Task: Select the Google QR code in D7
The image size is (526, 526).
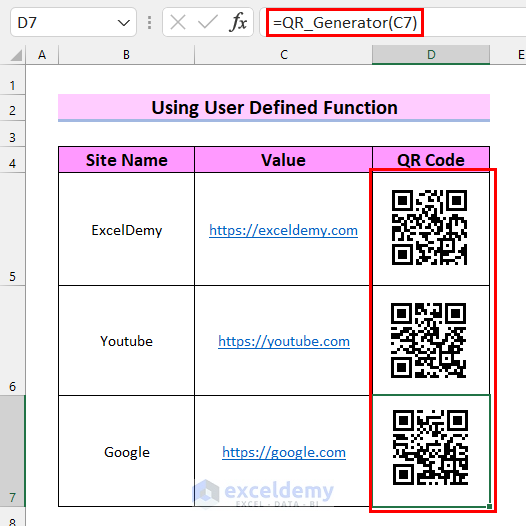Action: pos(430,447)
